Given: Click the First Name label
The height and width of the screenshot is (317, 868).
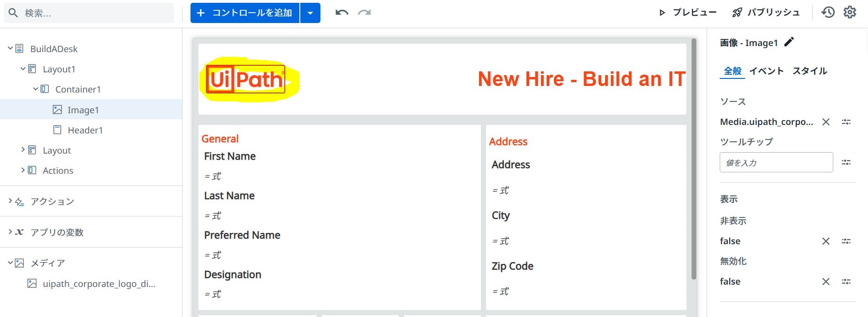Looking at the screenshot, I should 230,156.
